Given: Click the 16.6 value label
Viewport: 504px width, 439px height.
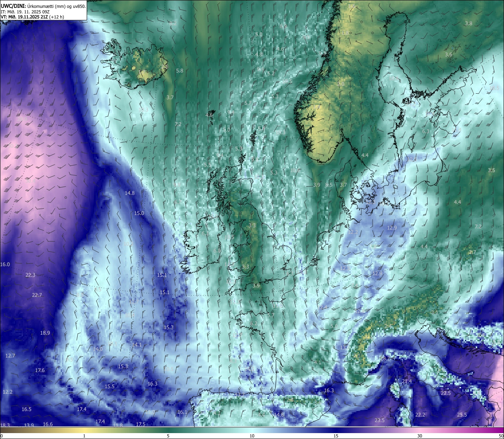Looking at the screenshot, I should coord(48,424).
